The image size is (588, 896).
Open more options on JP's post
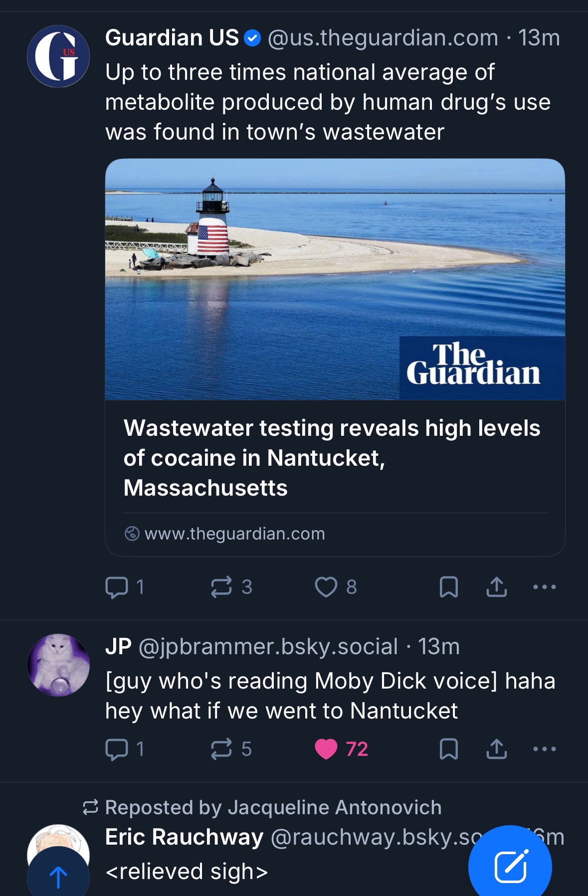[544, 749]
